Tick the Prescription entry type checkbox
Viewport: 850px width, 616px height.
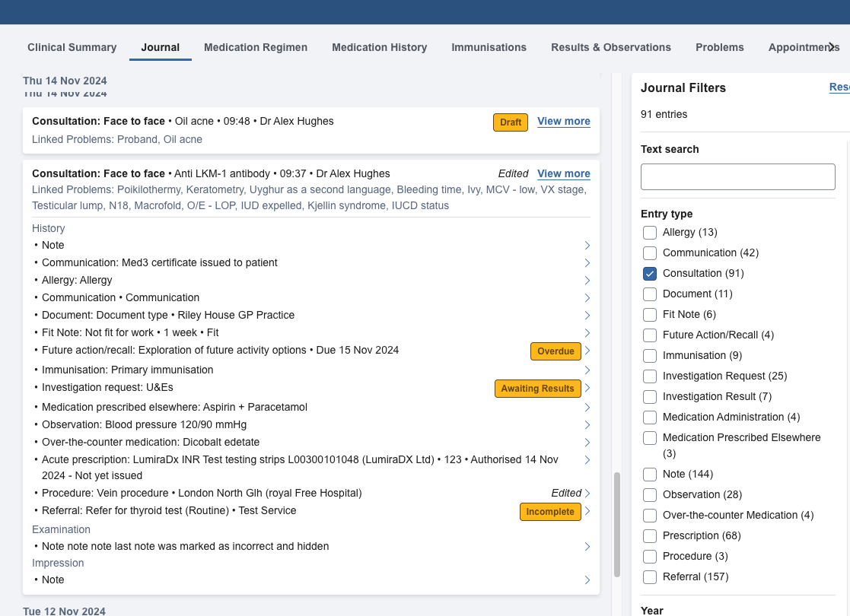(650, 536)
